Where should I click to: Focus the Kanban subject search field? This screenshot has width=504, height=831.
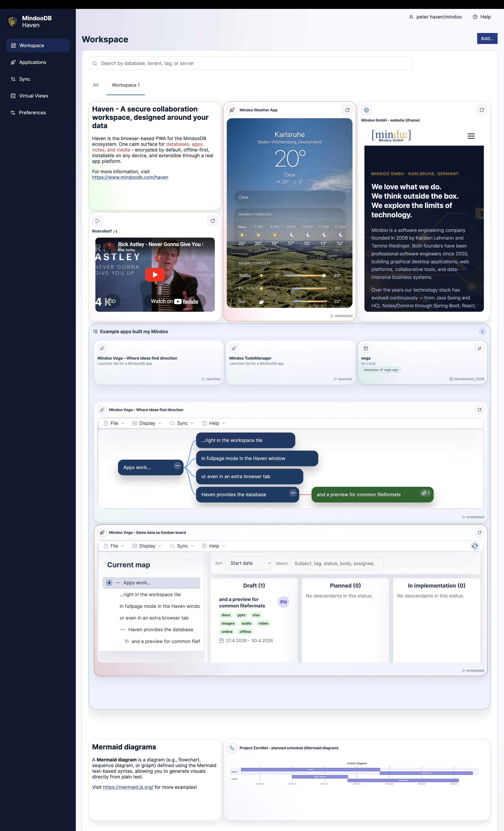click(x=337, y=563)
